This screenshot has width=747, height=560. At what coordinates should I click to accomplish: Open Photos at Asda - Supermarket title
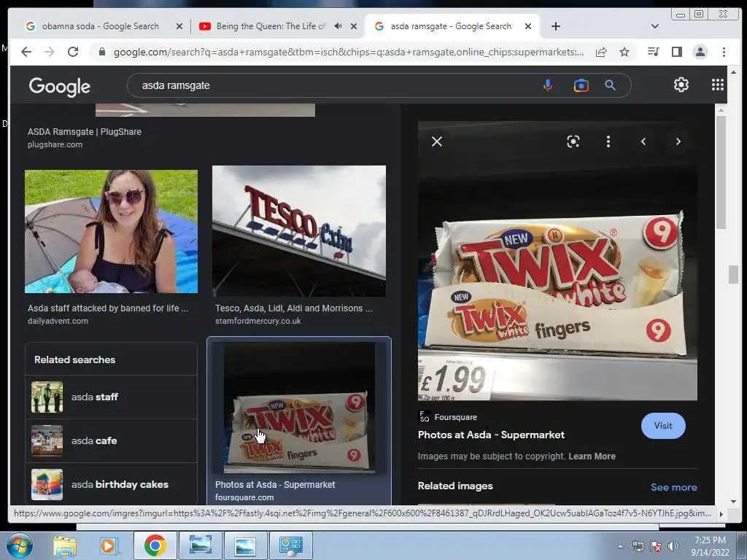tap(491, 435)
